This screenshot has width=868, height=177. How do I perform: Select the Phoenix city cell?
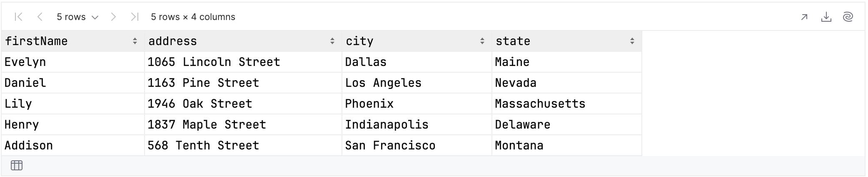click(417, 104)
